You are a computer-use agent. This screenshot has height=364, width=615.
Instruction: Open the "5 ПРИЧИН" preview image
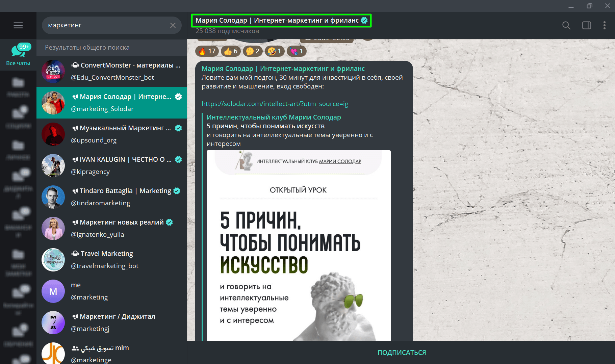(299, 245)
